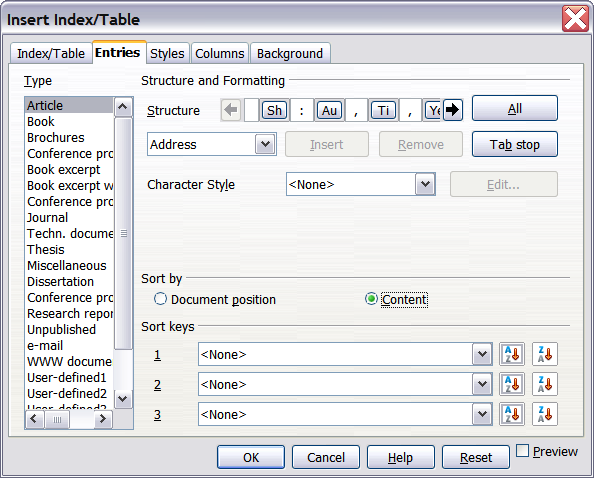The image size is (594, 478).
Task: Select WWW document in Type list
Action: 69,362
